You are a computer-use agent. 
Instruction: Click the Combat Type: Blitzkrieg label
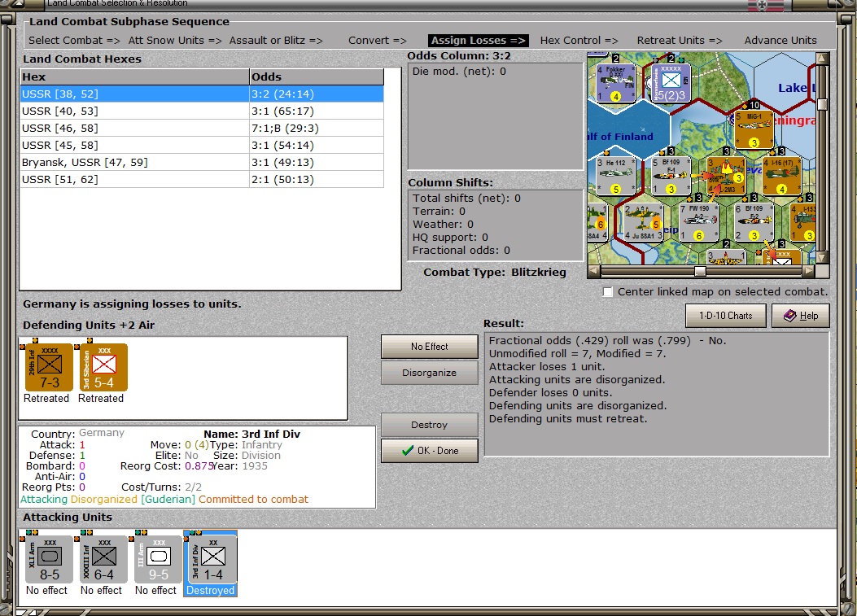click(495, 273)
